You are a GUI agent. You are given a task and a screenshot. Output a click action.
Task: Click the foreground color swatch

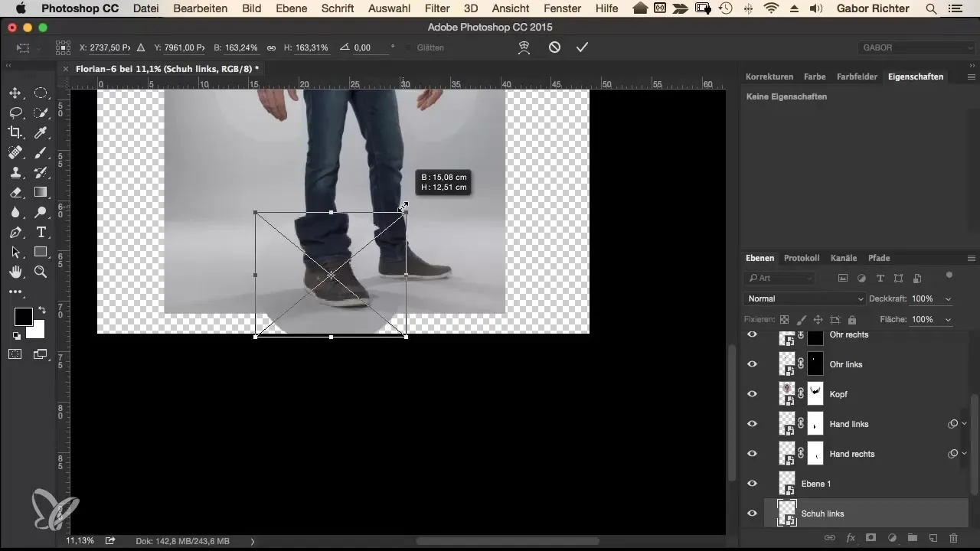coord(23,316)
